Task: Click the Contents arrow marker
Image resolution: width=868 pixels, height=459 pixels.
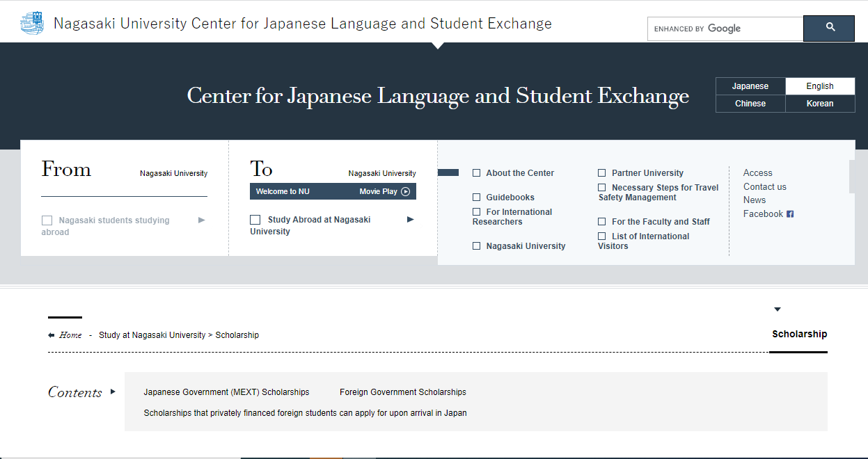Action: (113, 392)
